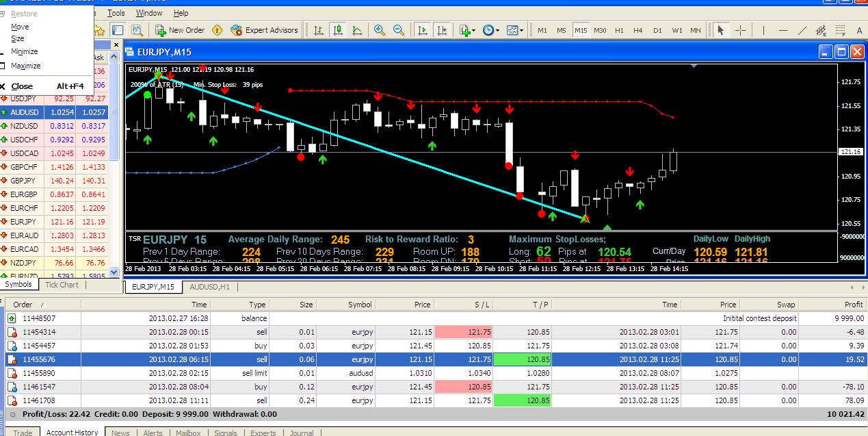Screen dimensions: 868x436
Task: Select the H1 timeframe
Action: pos(619,31)
